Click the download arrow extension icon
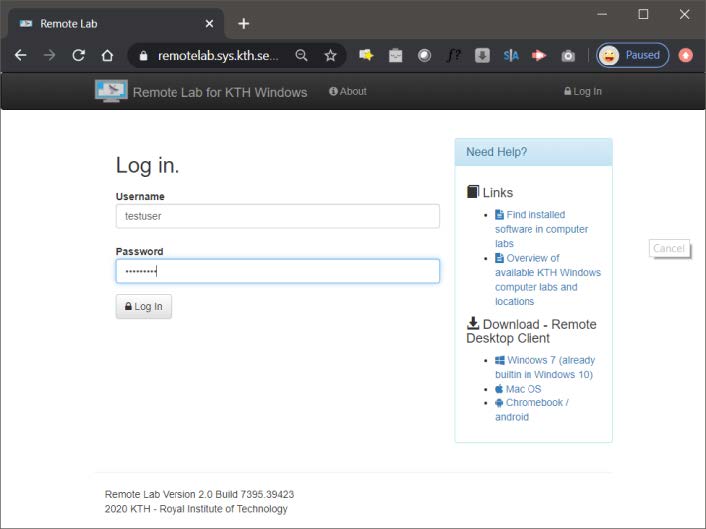706x529 pixels. click(482, 56)
